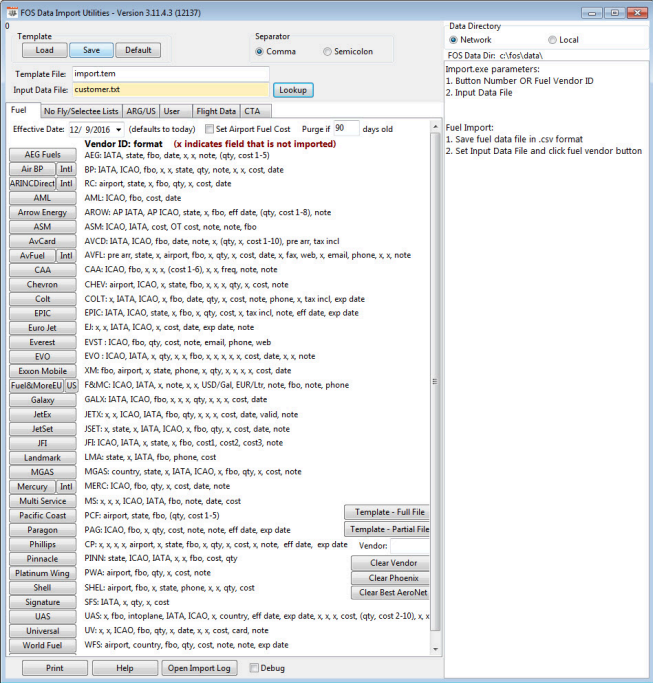Click the Signature vendor button
This screenshot has width=653, height=683.
coord(43,602)
